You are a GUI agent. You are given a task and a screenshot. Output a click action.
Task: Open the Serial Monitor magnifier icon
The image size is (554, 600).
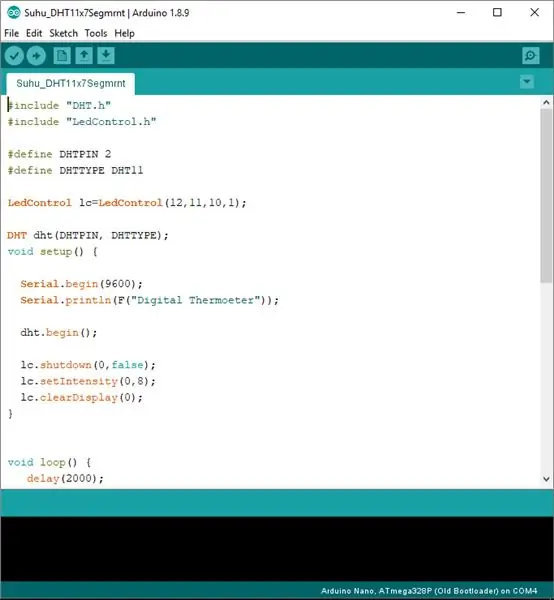point(531,56)
